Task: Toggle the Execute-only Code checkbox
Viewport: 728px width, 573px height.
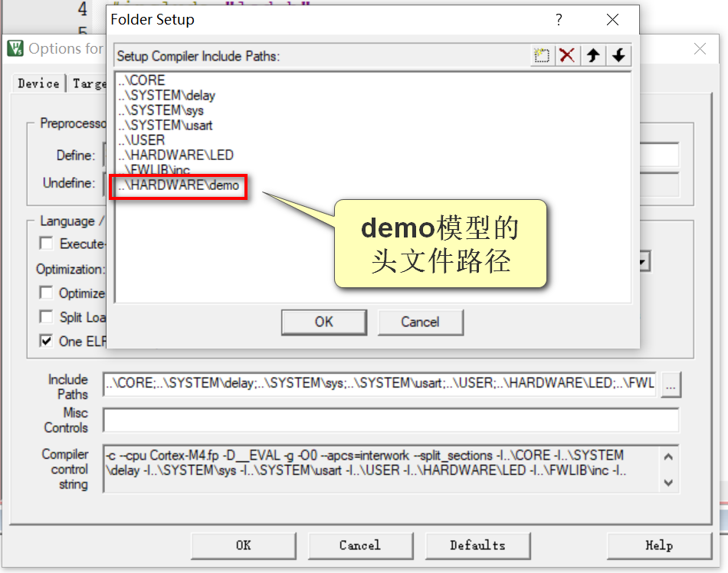Action: click(x=47, y=244)
